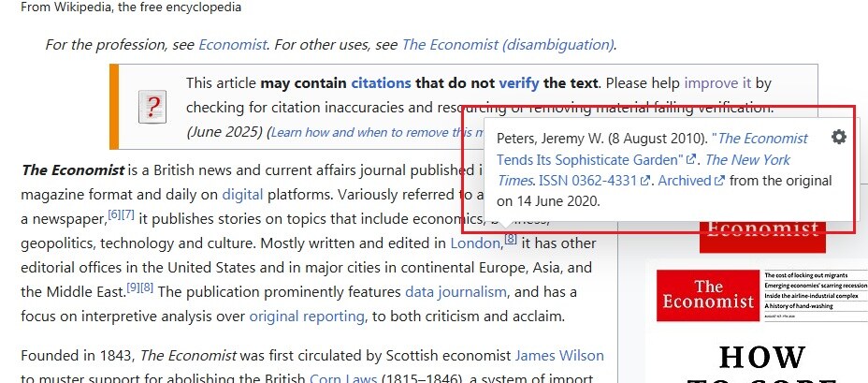Open the London link
Viewport: 868px width, 383px height.
coord(475,243)
